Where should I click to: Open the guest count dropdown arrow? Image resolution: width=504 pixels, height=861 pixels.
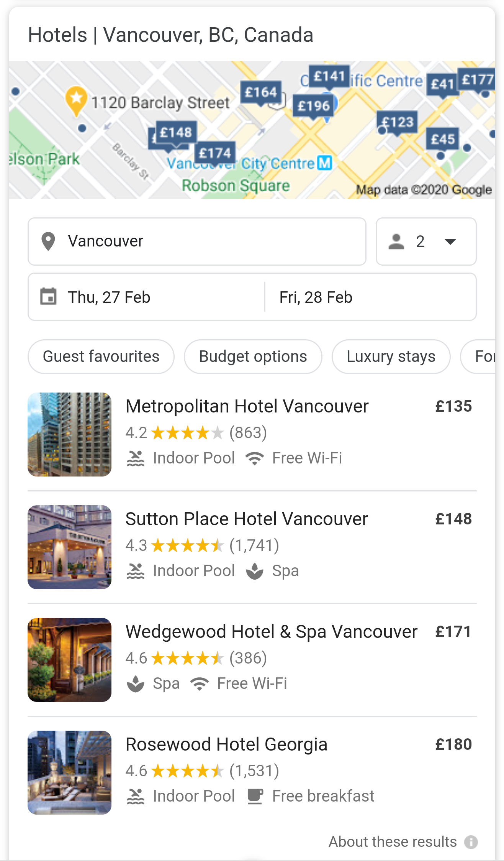[450, 242]
